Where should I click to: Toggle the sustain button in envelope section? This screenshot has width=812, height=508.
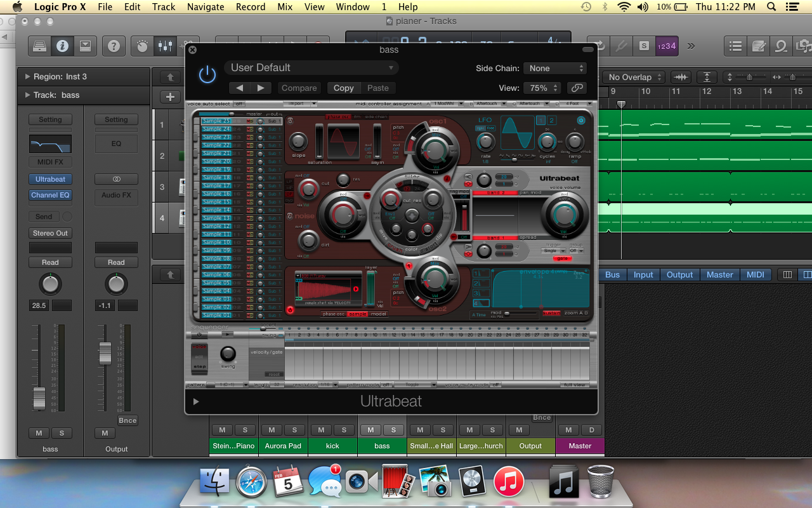click(x=551, y=313)
